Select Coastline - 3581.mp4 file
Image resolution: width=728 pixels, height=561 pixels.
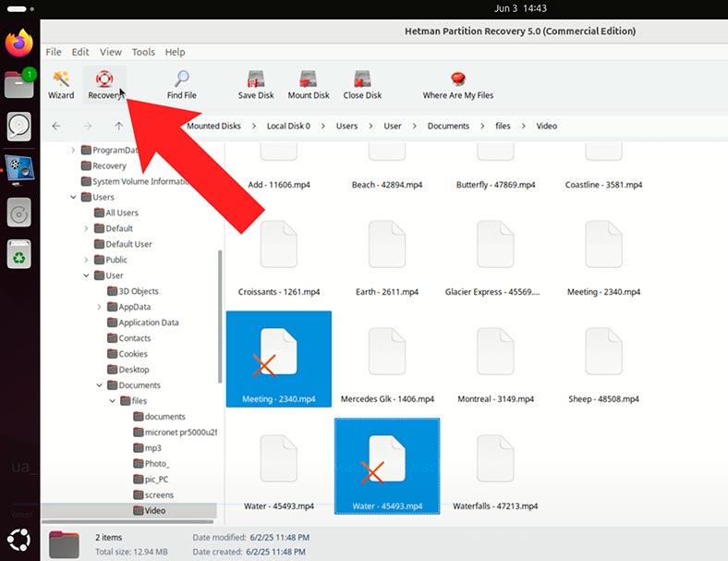point(603,166)
